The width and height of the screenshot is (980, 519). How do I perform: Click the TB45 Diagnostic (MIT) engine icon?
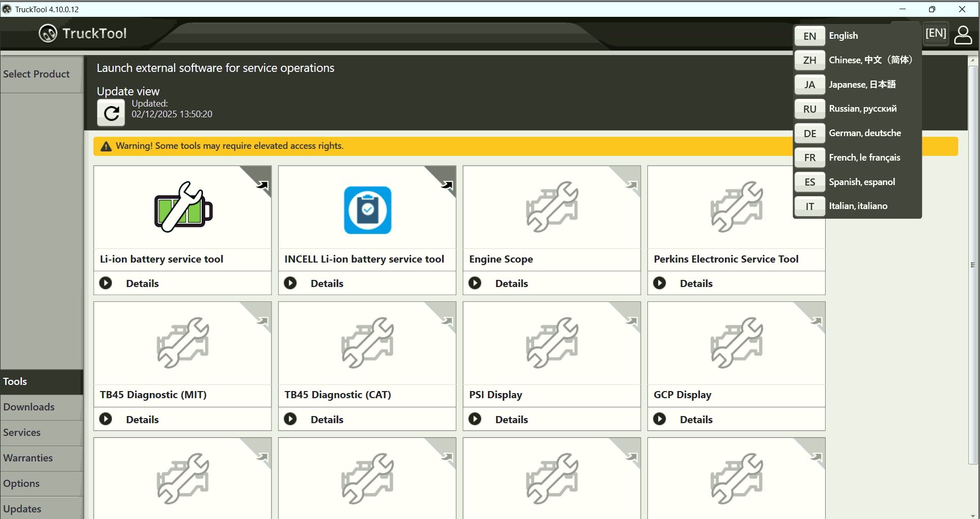point(183,343)
